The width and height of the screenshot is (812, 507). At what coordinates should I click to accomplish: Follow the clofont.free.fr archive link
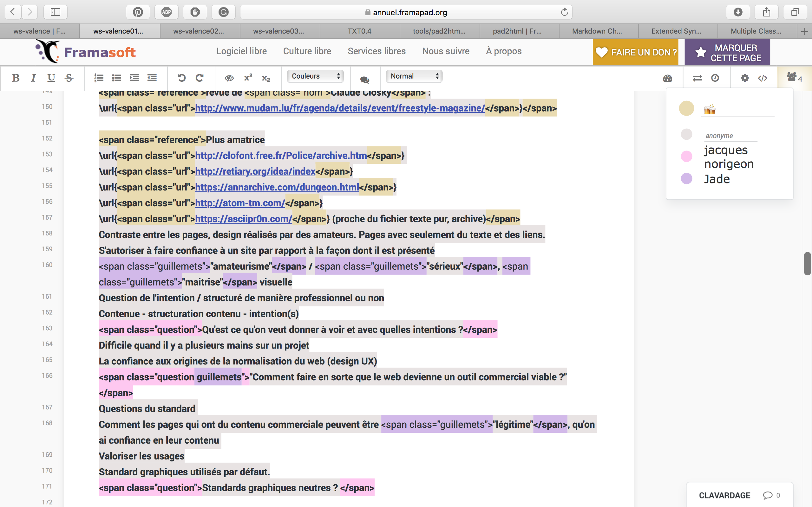point(281,155)
